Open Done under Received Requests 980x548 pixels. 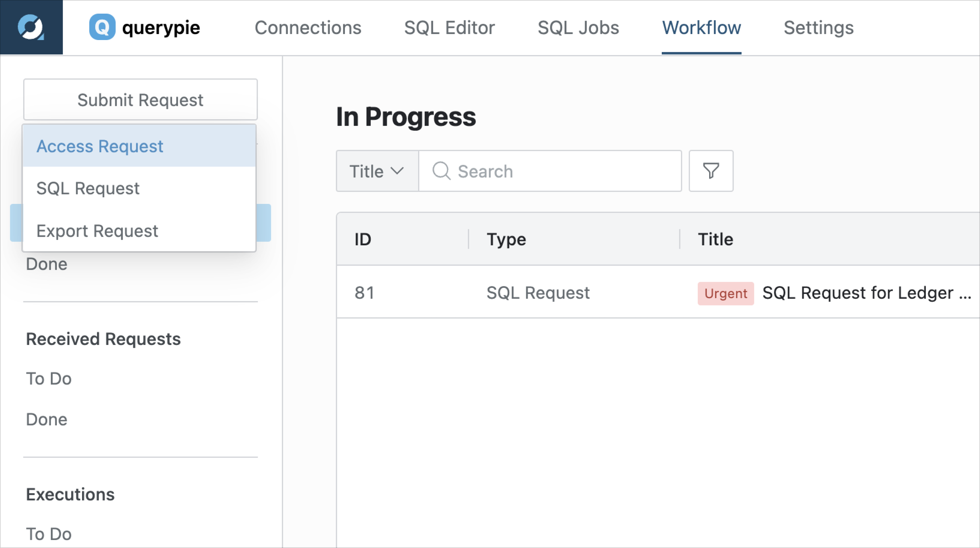tap(47, 419)
